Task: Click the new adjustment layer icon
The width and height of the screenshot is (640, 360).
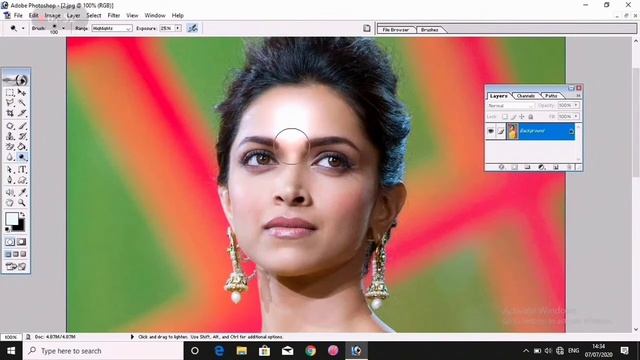Action: [x=542, y=167]
